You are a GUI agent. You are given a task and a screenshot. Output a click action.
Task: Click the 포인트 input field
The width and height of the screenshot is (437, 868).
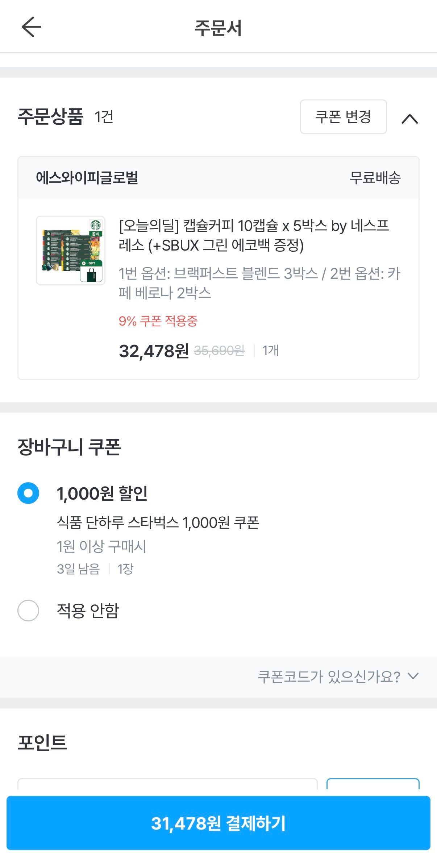coord(167,783)
